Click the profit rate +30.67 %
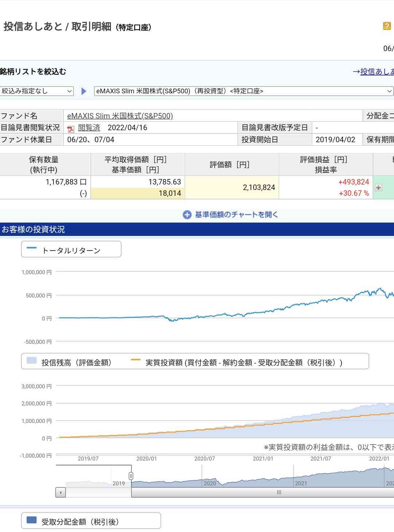 coord(354,193)
